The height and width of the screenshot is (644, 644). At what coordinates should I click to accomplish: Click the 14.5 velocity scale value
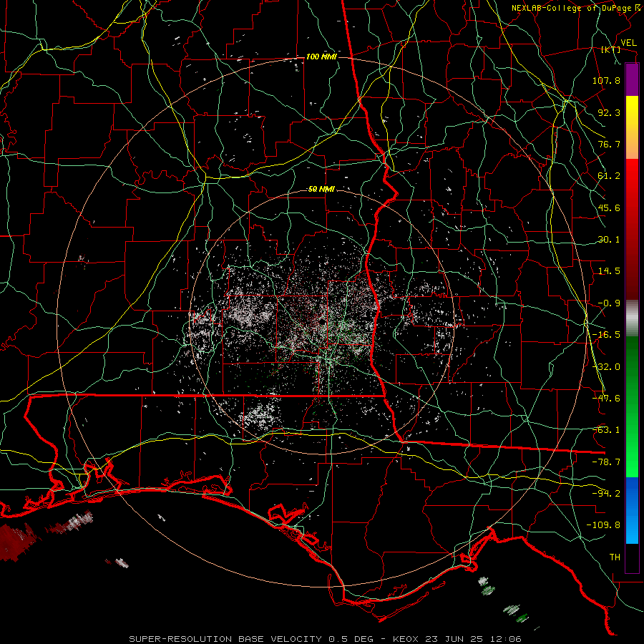(609, 271)
